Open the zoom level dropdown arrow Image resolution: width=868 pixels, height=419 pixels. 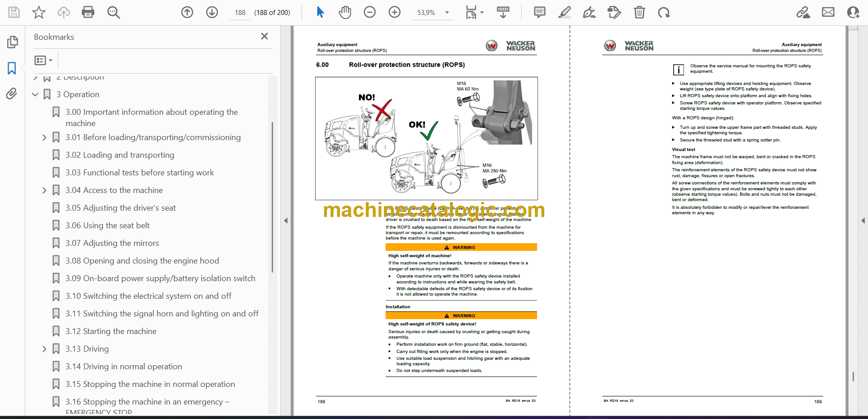[x=447, y=13]
